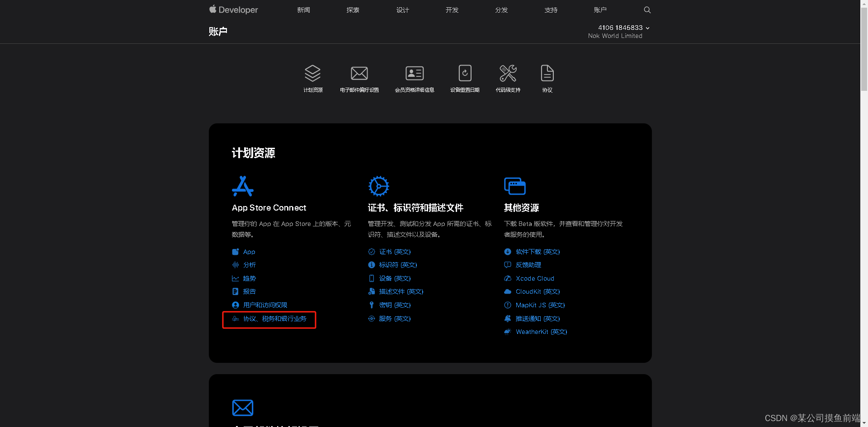Click the phone icon beside 设备
Screen dimensions: 868x427
372,278
